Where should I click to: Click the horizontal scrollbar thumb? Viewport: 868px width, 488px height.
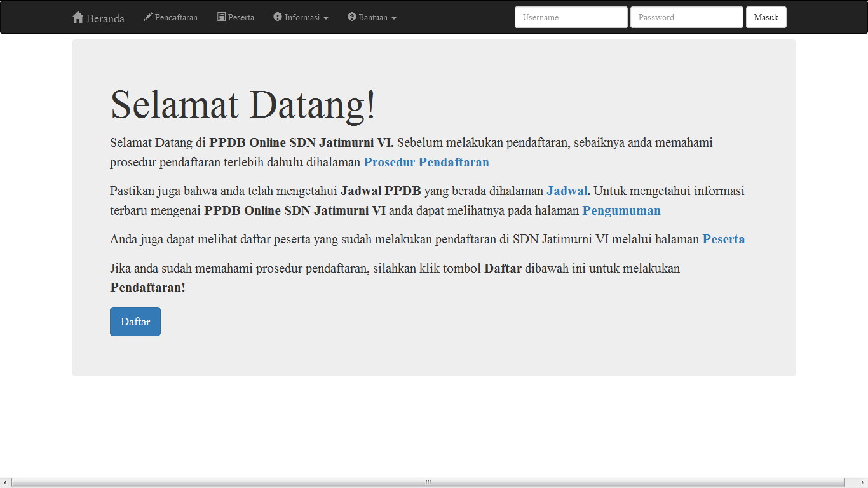pyautogui.click(x=428, y=483)
